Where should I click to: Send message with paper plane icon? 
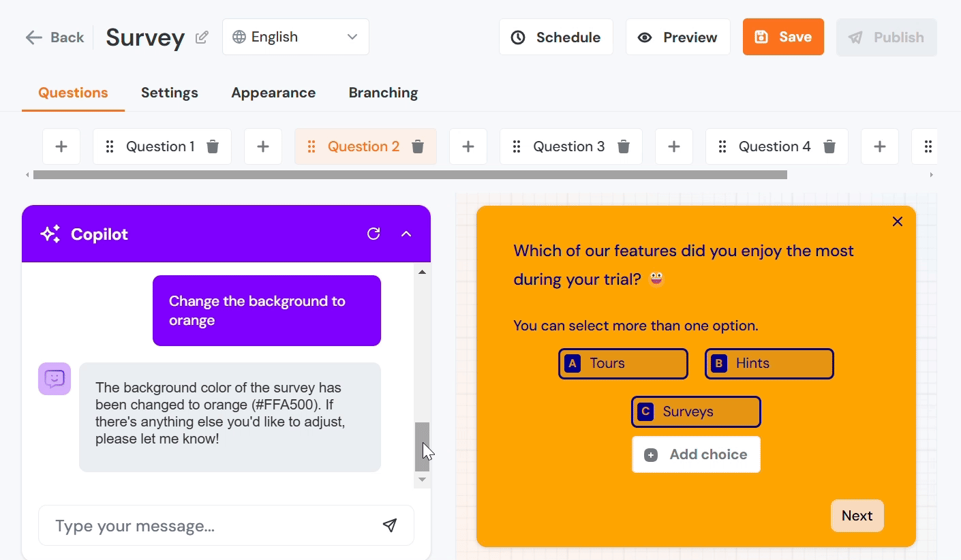pos(389,525)
